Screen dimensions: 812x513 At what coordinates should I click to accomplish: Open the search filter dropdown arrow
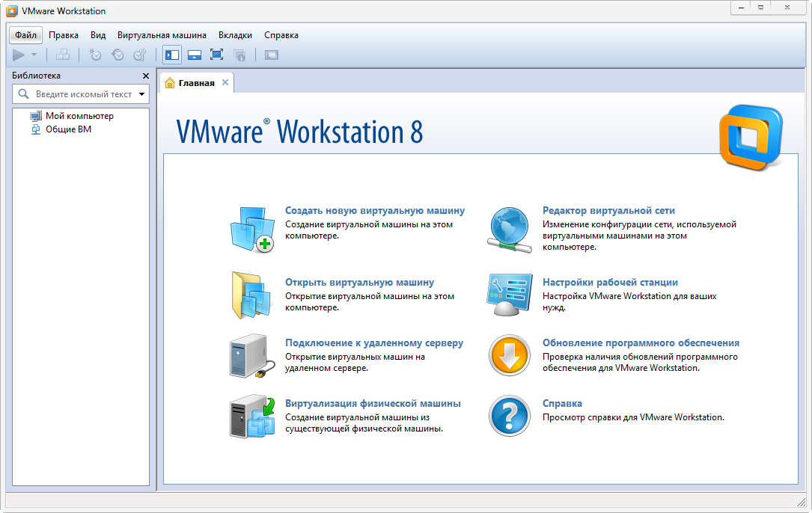(141, 94)
